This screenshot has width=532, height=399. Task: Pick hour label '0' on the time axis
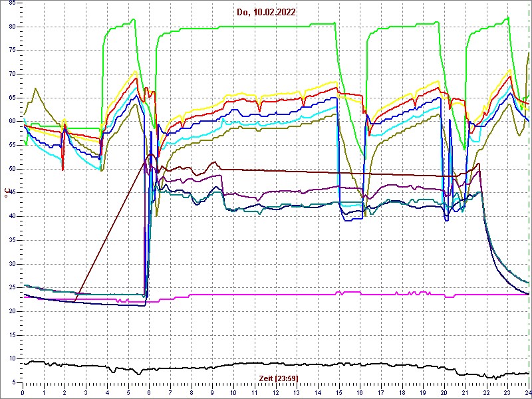pyautogui.click(x=23, y=392)
